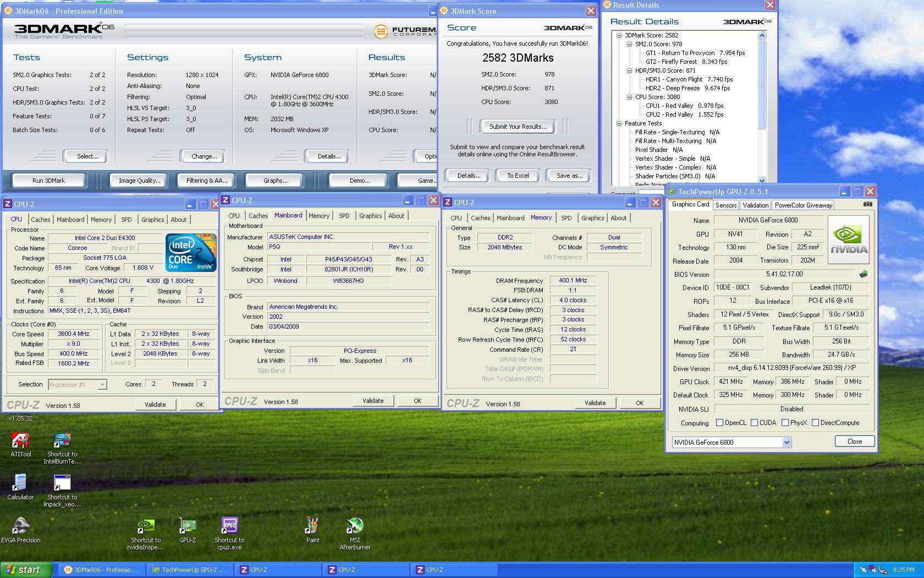Click Validate in the Memory CPU-Z window

pyautogui.click(x=595, y=403)
